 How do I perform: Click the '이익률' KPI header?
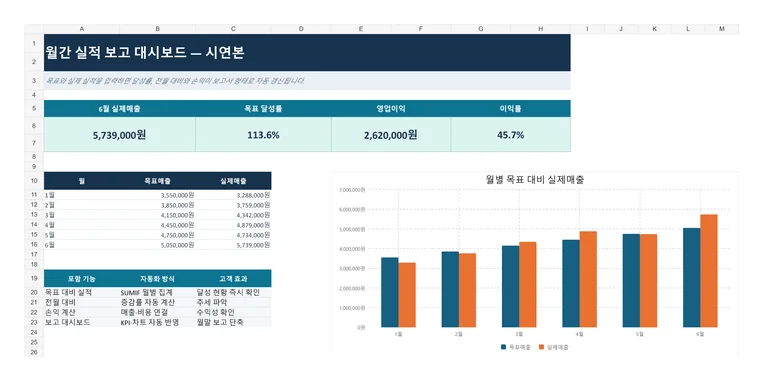tap(510, 109)
